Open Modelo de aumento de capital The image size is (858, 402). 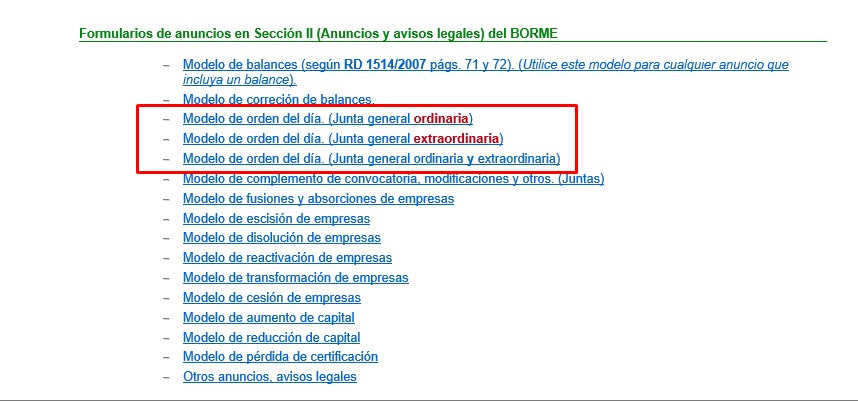pos(269,318)
